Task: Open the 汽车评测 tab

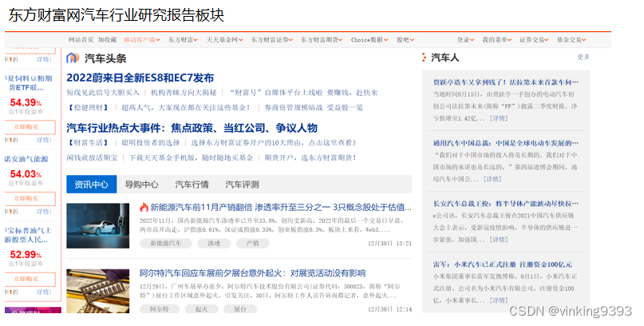Action: click(242, 184)
